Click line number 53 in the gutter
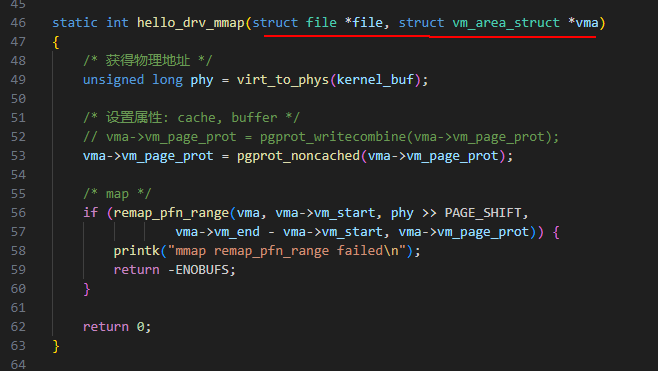The image size is (658, 371). click(x=18, y=156)
